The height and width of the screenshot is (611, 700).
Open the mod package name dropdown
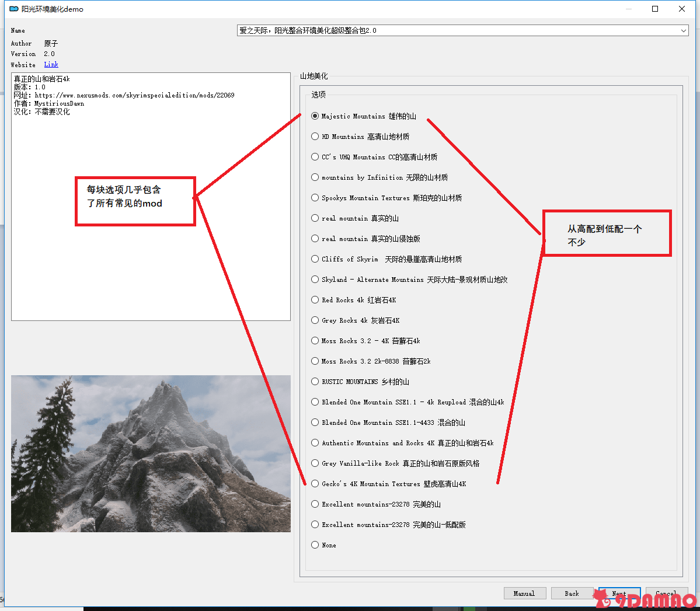coord(684,30)
